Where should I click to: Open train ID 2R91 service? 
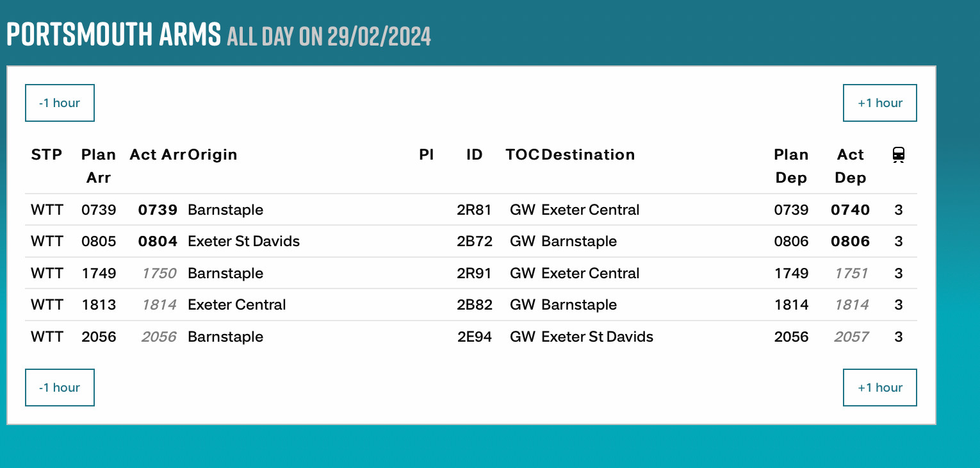(474, 273)
